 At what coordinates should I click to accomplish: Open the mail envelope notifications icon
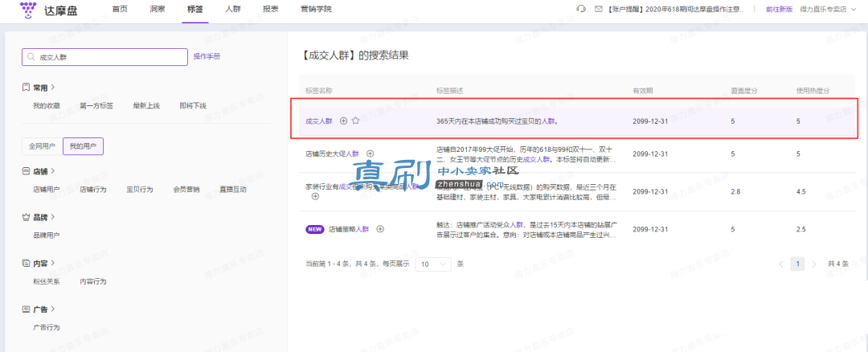[598, 9]
